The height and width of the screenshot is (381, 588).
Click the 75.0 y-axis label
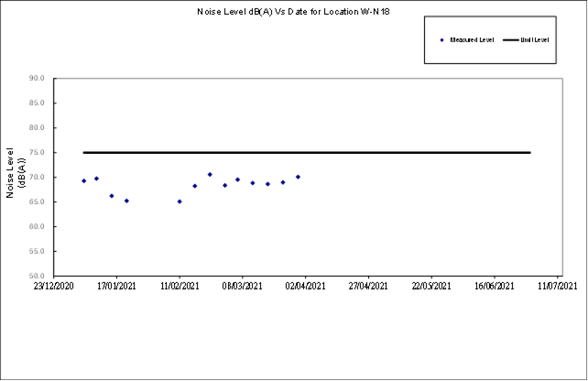(38, 153)
